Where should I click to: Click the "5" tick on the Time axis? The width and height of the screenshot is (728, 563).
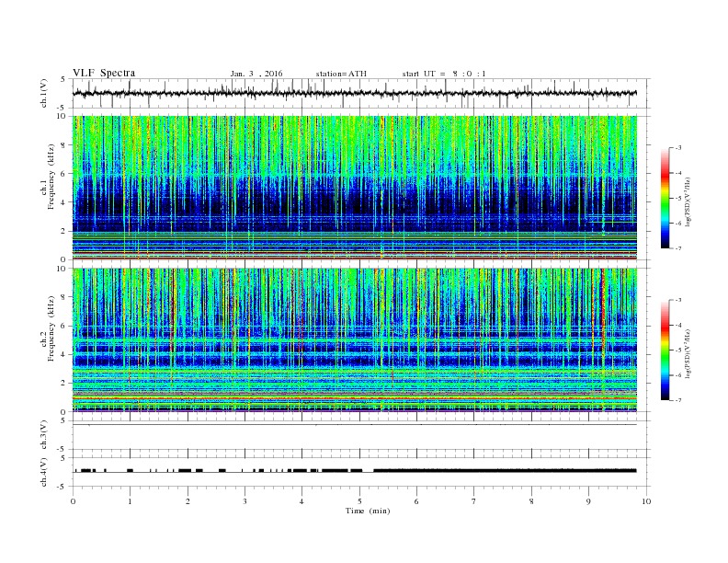tap(359, 501)
